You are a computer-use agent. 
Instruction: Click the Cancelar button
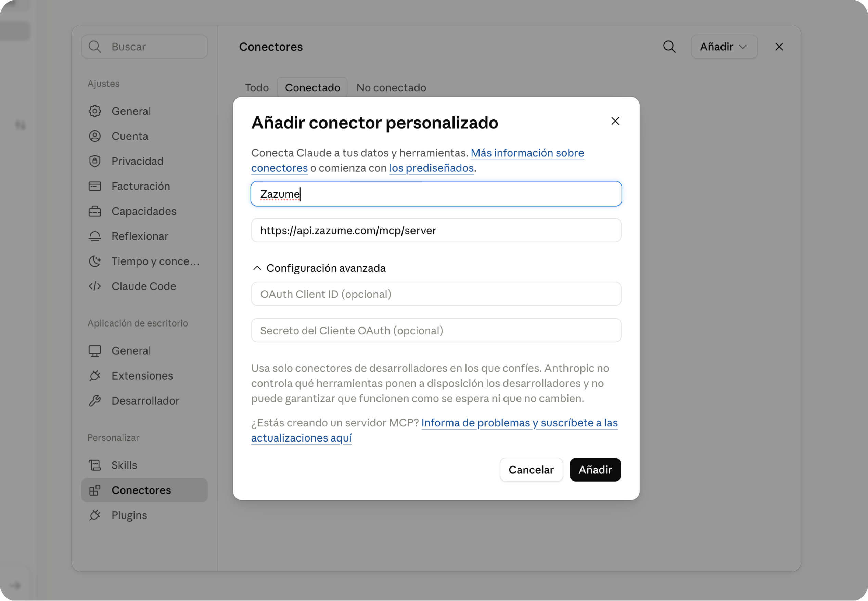click(531, 470)
